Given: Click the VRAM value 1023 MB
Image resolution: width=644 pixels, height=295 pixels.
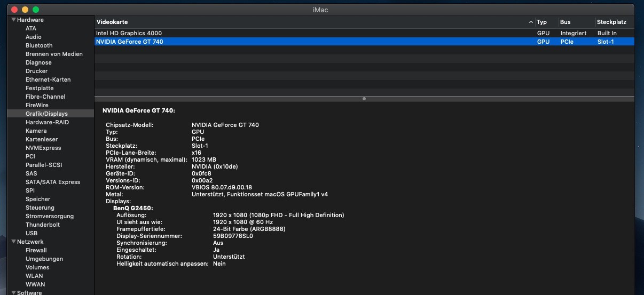Looking at the screenshot, I should click(x=204, y=160).
